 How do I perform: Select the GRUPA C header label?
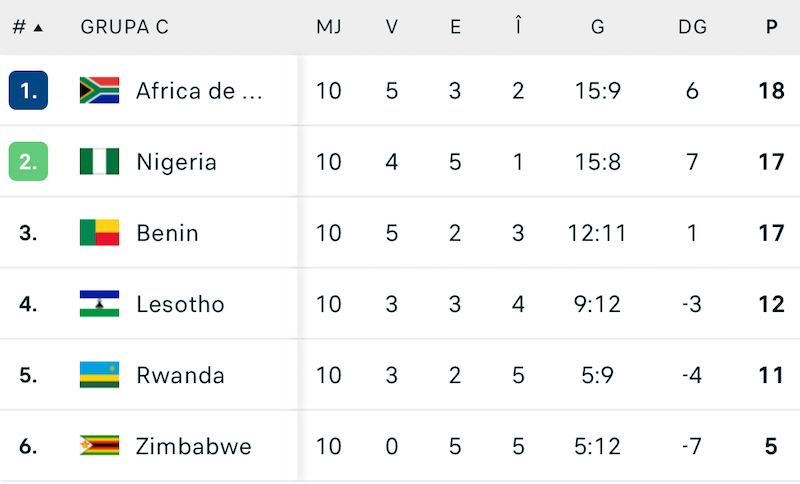(x=124, y=28)
